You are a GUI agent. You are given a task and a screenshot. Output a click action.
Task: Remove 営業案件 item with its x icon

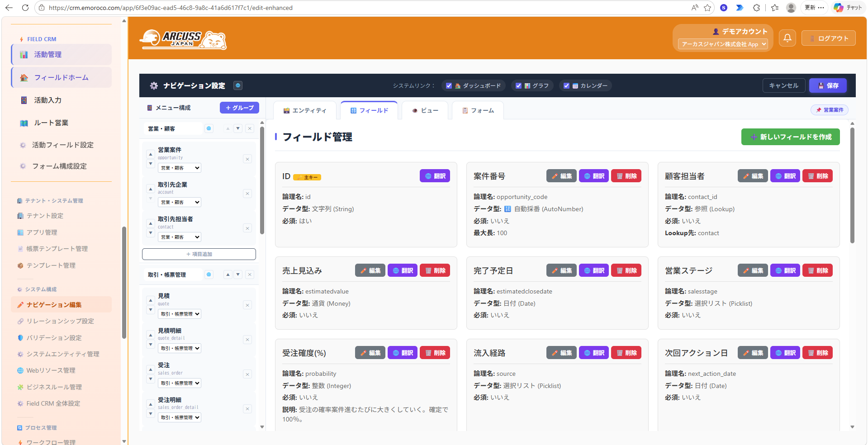pos(247,159)
